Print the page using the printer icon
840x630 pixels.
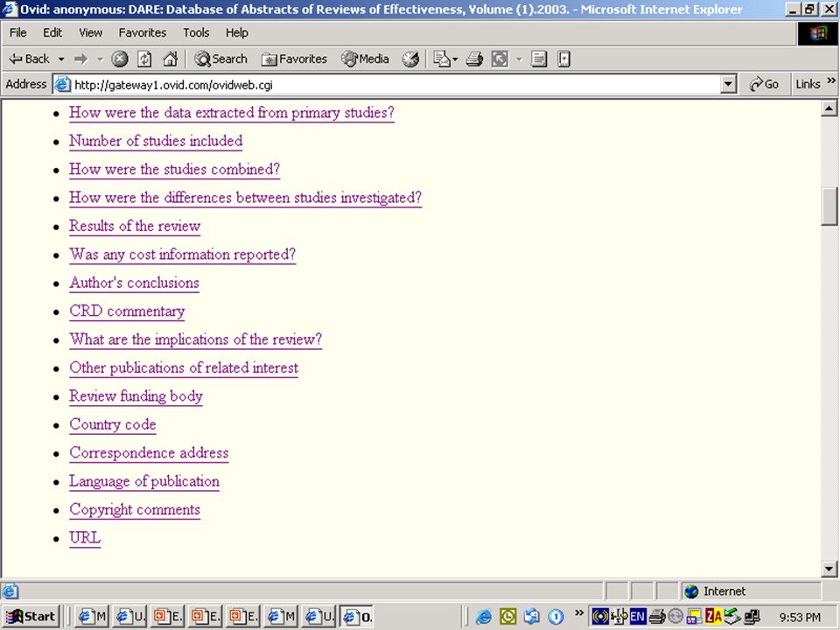click(x=474, y=59)
